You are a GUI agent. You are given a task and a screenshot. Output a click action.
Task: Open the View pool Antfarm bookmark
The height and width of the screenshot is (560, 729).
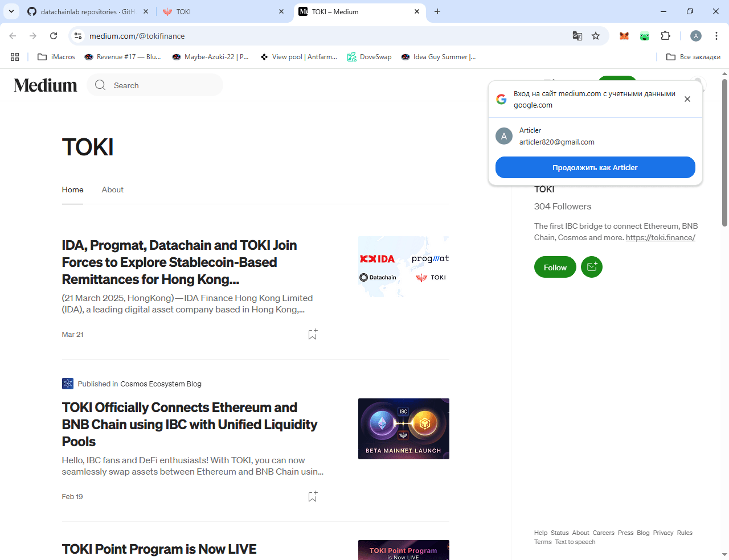click(x=298, y=57)
